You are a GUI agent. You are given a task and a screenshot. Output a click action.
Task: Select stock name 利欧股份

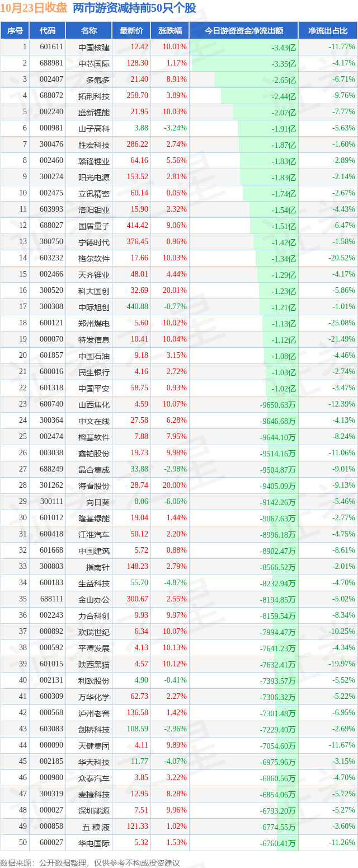pos(94,680)
